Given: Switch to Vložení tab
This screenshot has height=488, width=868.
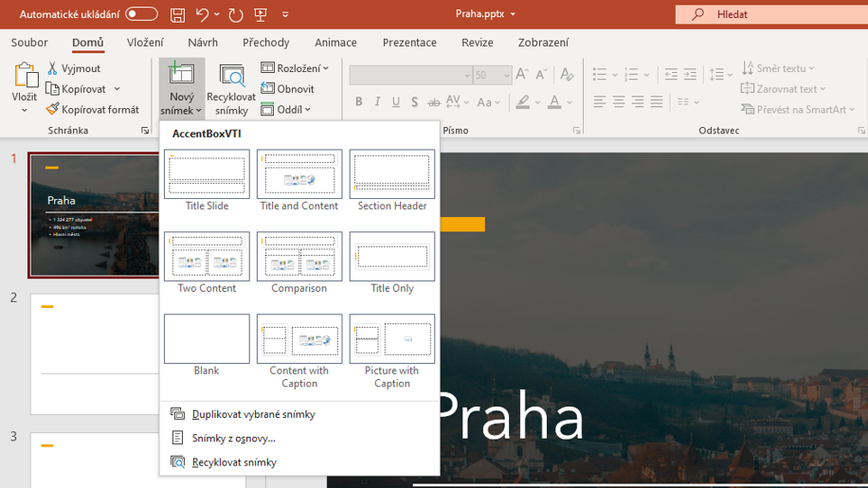Looking at the screenshot, I should point(145,43).
